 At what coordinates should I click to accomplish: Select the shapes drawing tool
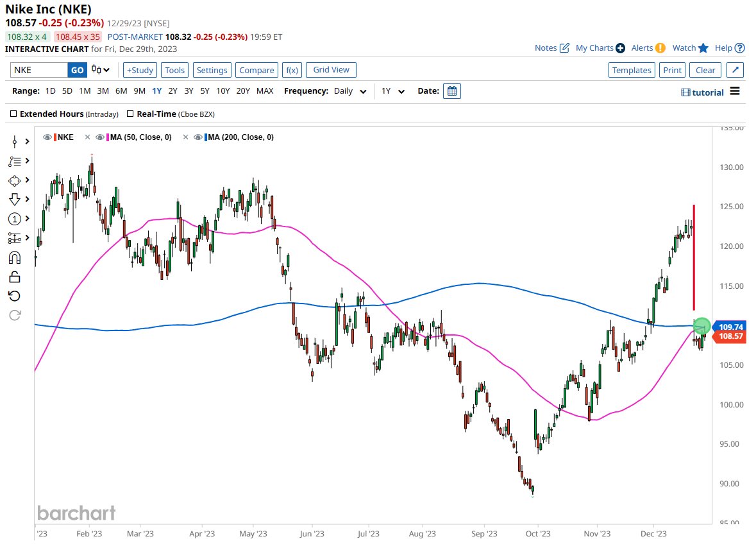pos(15,180)
